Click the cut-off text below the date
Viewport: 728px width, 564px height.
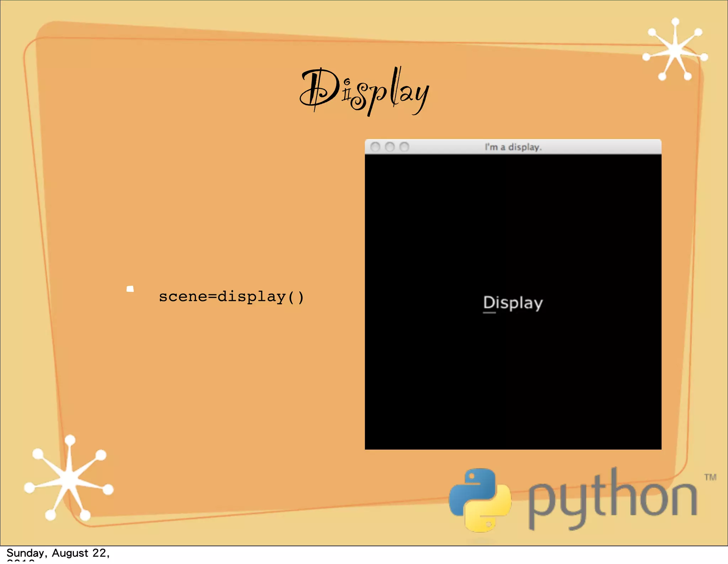(x=21, y=561)
